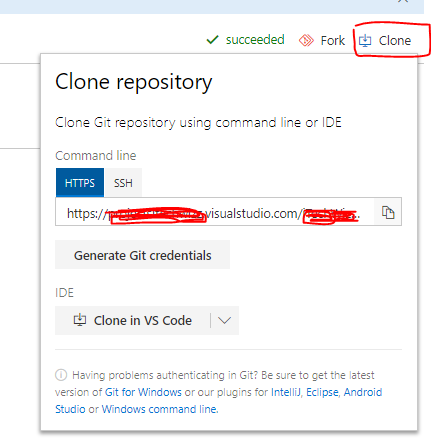The height and width of the screenshot is (445, 431).
Task: Open the Eclipse plugin link
Action: tap(322, 392)
